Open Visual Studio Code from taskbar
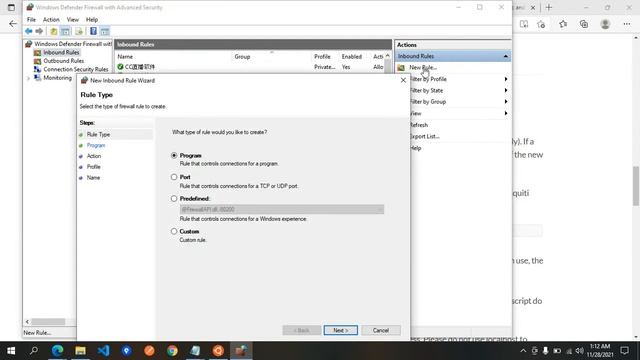 (x=103, y=351)
